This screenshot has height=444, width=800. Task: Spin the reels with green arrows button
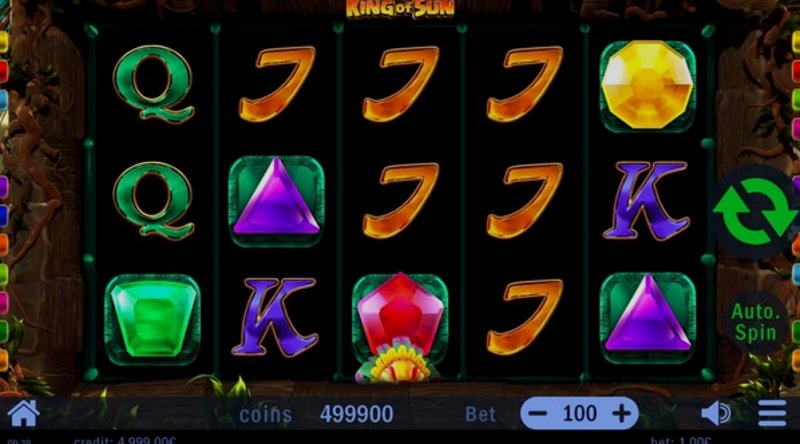coord(755,212)
